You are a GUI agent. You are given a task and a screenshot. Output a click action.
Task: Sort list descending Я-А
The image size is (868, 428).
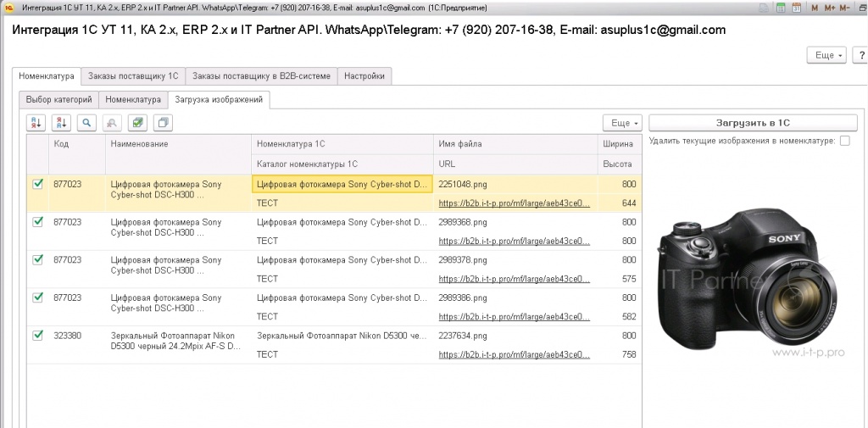click(61, 123)
